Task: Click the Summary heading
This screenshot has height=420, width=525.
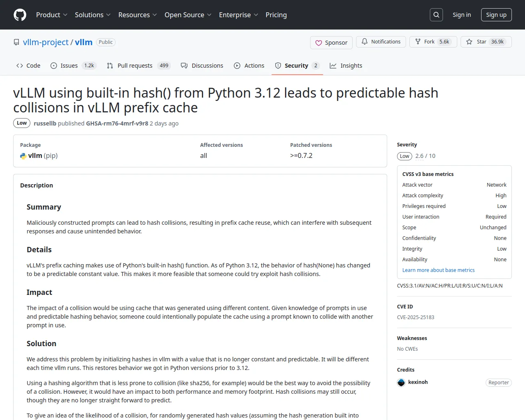Action: pyautogui.click(x=44, y=207)
